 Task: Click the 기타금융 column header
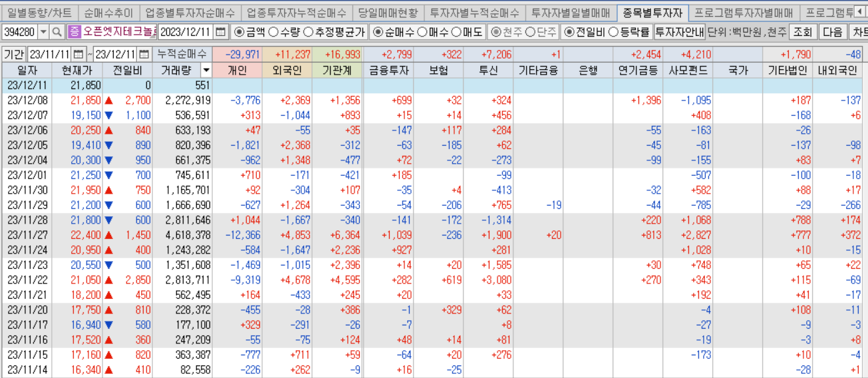coord(538,70)
